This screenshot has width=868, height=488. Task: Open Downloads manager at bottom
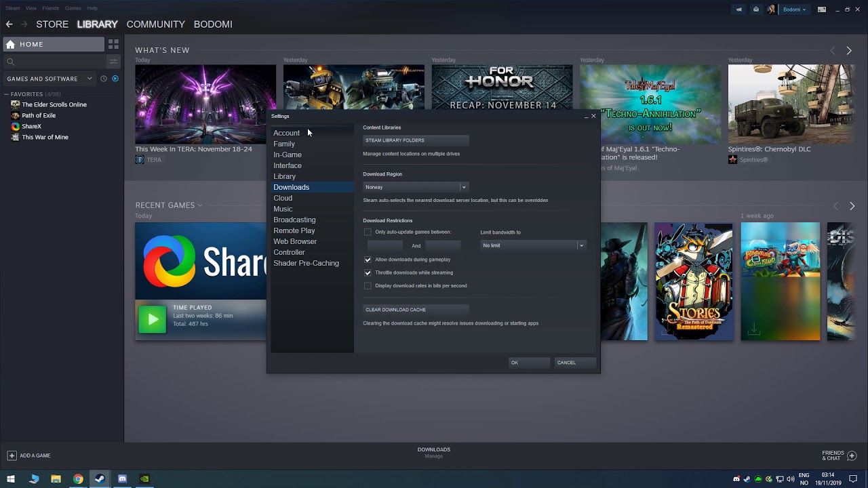point(434,452)
